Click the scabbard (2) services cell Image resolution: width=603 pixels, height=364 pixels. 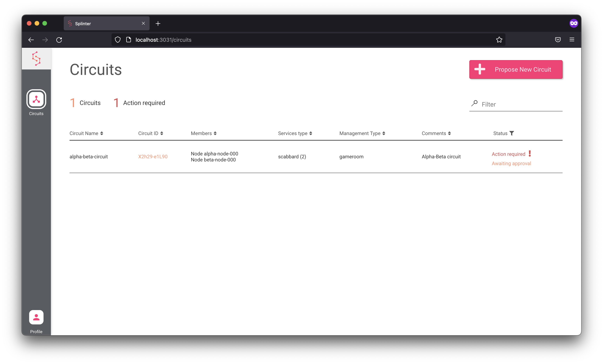coord(292,156)
